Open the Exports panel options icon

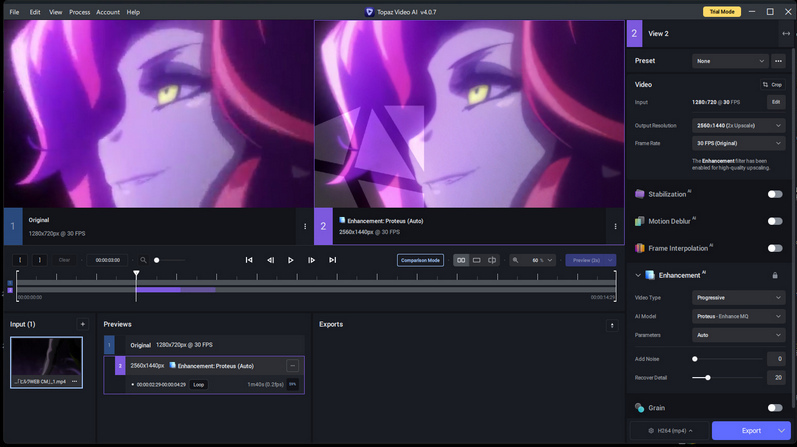point(612,325)
